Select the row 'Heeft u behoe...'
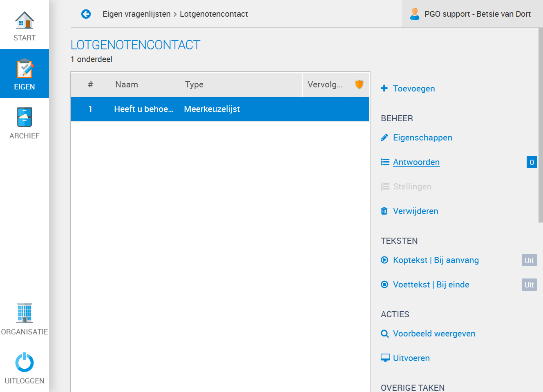This screenshot has height=392, width=543. tap(220, 109)
